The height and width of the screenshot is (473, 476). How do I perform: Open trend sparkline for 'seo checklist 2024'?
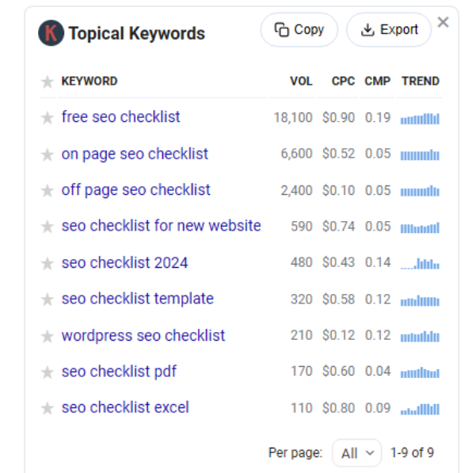coord(420,263)
